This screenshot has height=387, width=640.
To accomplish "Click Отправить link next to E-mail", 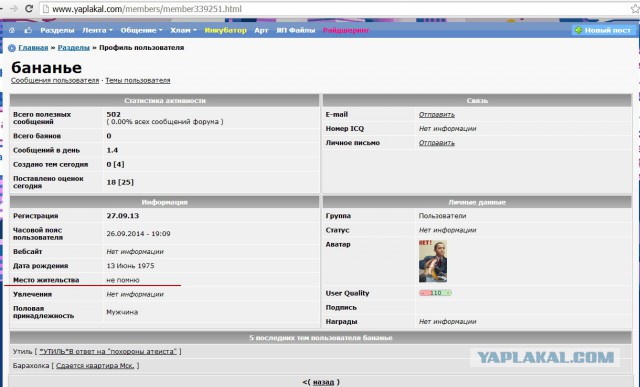I will (x=436, y=115).
